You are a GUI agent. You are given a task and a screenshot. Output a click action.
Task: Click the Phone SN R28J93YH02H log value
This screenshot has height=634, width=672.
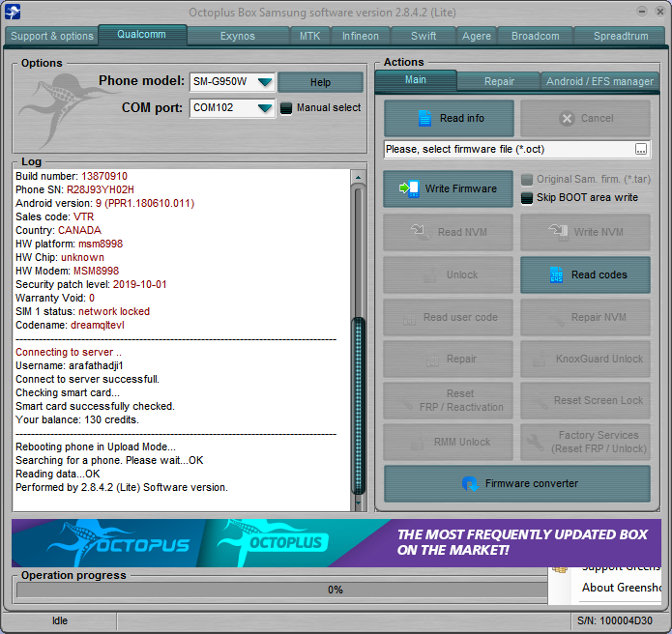[101, 189]
